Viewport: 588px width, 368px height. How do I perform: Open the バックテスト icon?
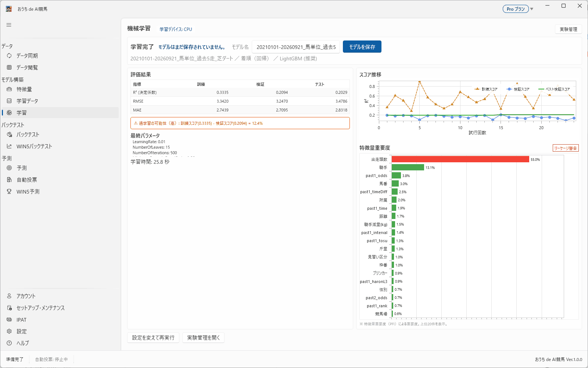coord(9,134)
